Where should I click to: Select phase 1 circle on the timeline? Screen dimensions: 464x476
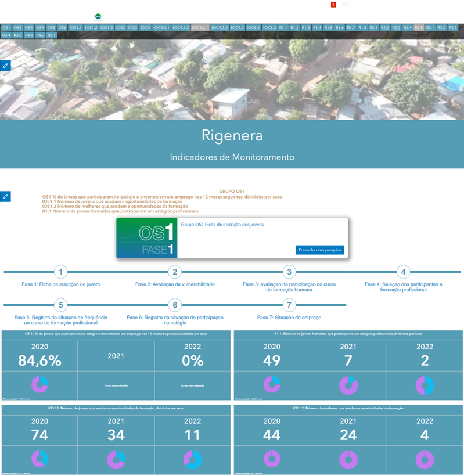(x=61, y=272)
